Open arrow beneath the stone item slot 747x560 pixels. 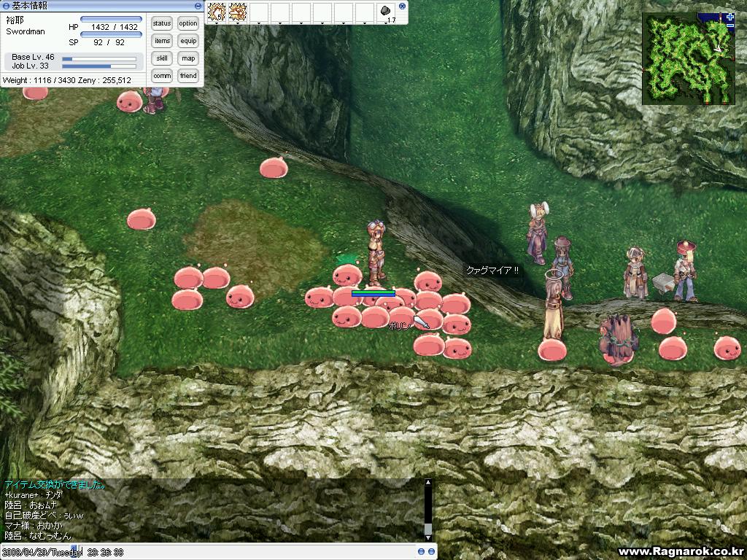[x=386, y=23]
